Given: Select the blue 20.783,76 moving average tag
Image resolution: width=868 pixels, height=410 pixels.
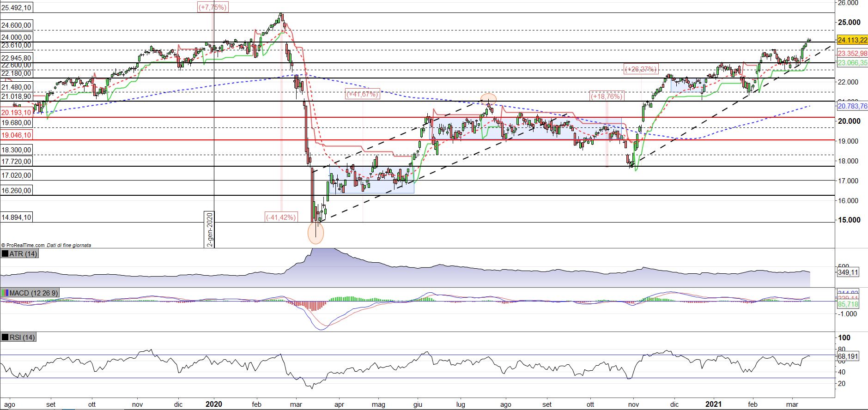Looking at the screenshot, I should [852, 106].
